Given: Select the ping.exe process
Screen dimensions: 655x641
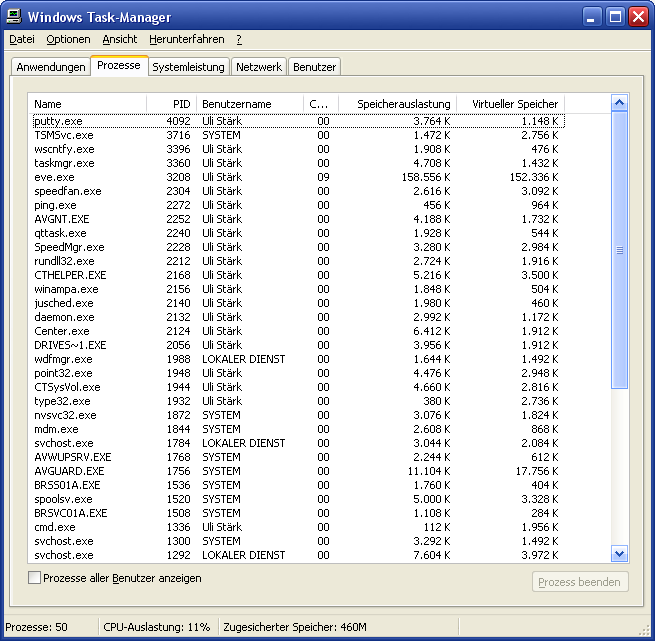Looking at the screenshot, I should tap(298, 205).
